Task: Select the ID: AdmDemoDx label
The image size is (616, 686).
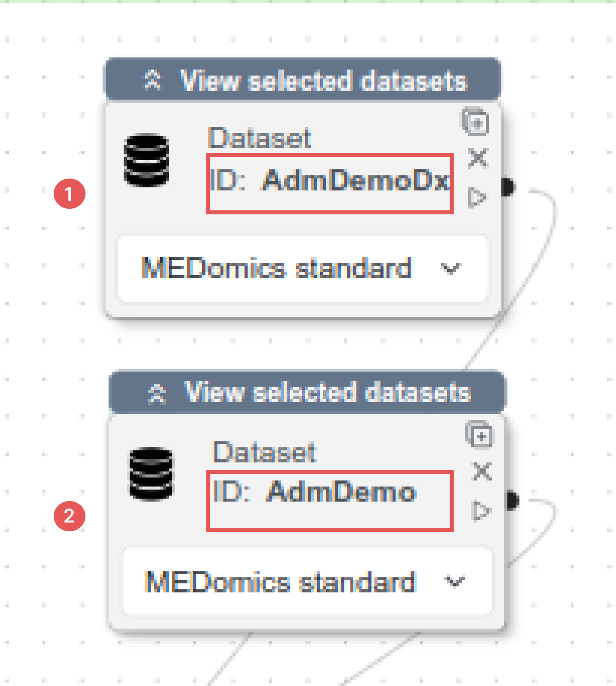Action: click(329, 181)
